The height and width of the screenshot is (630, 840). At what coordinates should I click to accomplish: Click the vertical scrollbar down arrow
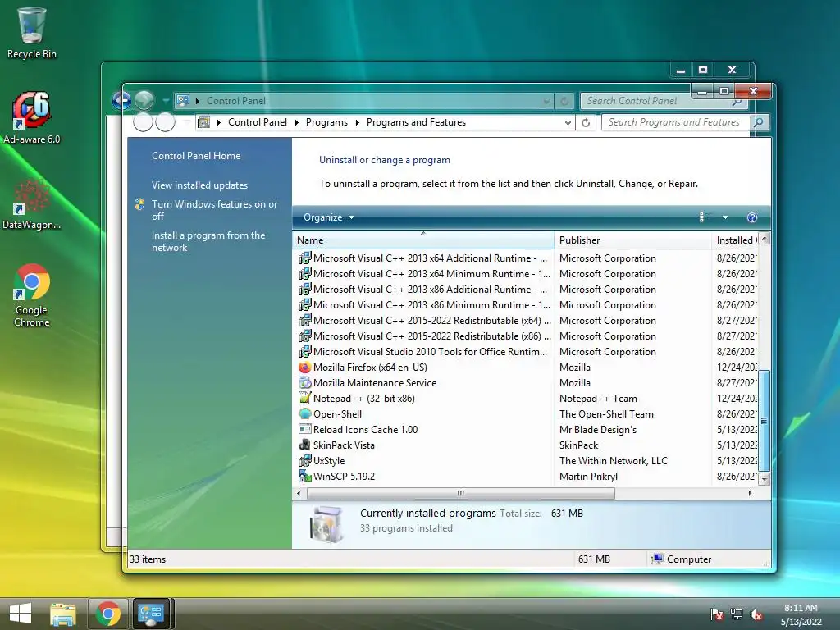pos(765,479)
